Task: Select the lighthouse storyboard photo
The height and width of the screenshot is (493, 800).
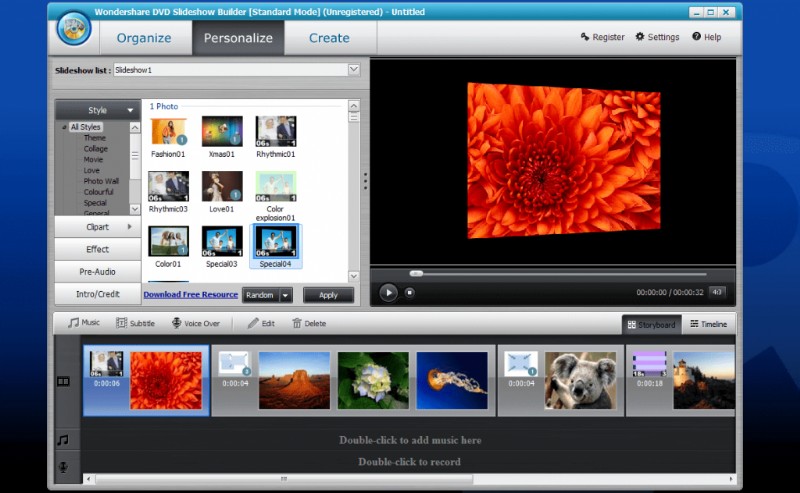Action: point(704,380)
